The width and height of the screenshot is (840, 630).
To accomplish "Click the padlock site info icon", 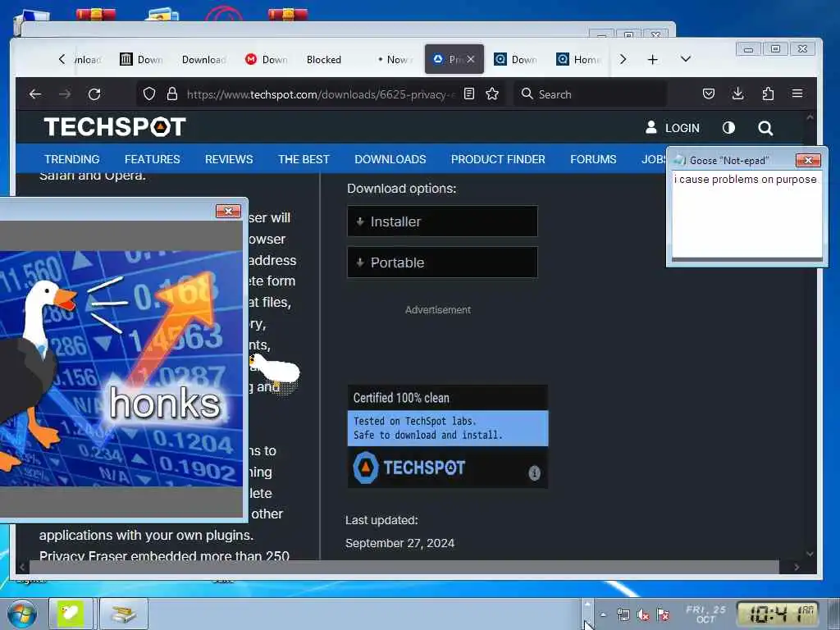I will pyautogui.click(x=172, y=94).
